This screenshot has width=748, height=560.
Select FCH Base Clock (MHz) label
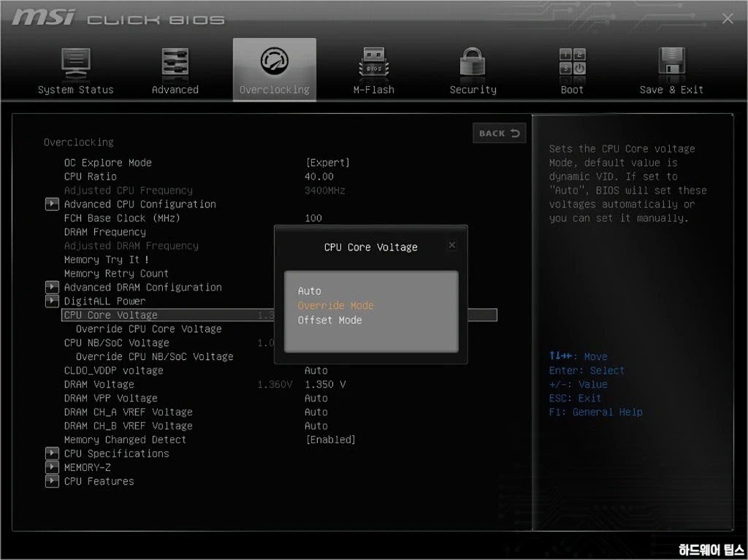(122, 218)
